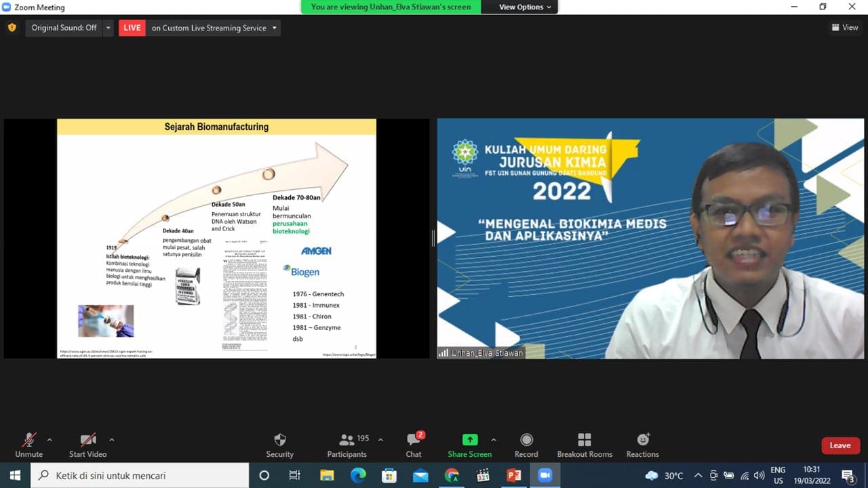The height and width of the screenshot is (488, 868).
Task: Open the Chat panel
Action: (414, 440)
